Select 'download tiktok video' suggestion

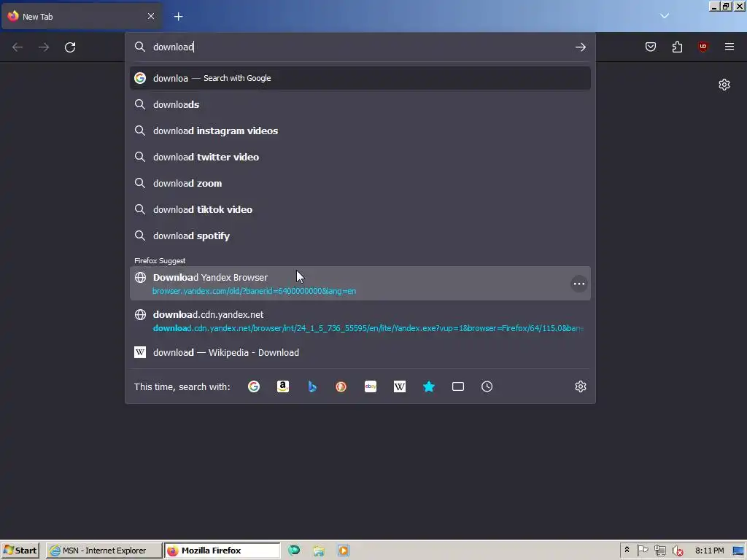[x=360, y=209]
